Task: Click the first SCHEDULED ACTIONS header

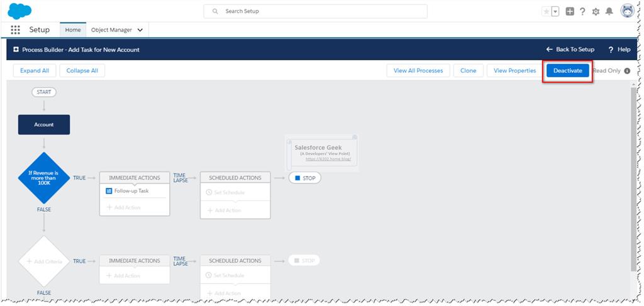Action: coord(235,178)
